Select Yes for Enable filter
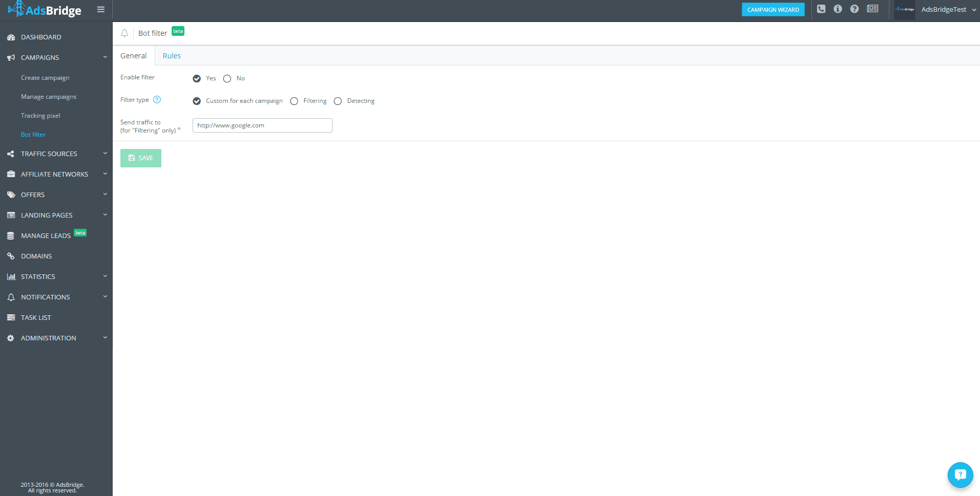The image size is (980, 496). [197, 78]
